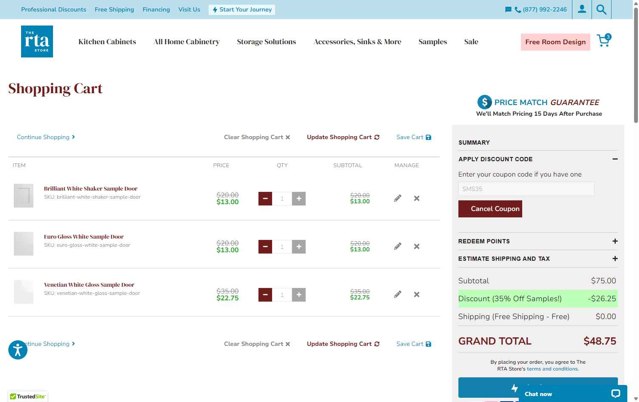The image size is (639, 402).
Task: Open Euro Gloss White Sample Door product link
Action: (84, 236)
